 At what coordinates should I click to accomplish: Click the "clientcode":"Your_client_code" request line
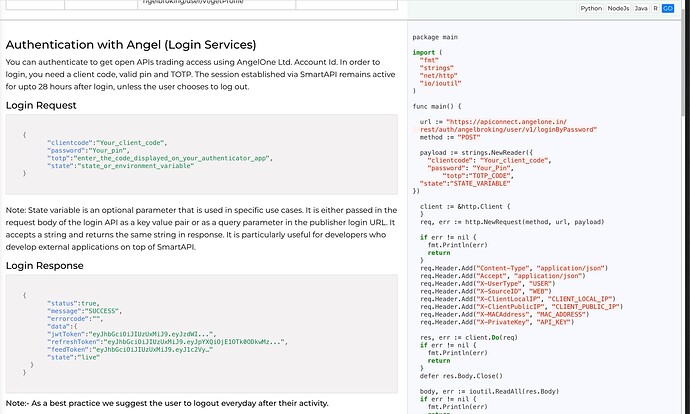(x=107, y=143)
